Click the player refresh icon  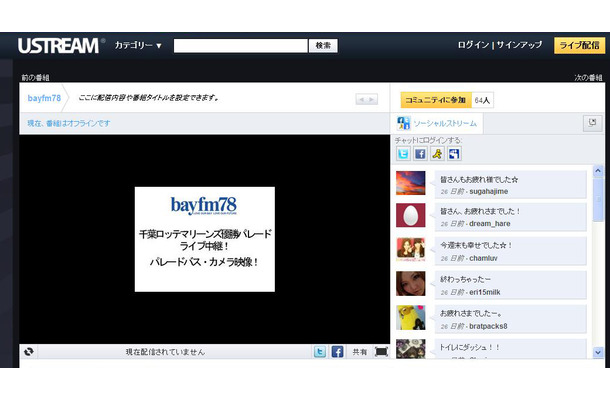tap(28, 352)
